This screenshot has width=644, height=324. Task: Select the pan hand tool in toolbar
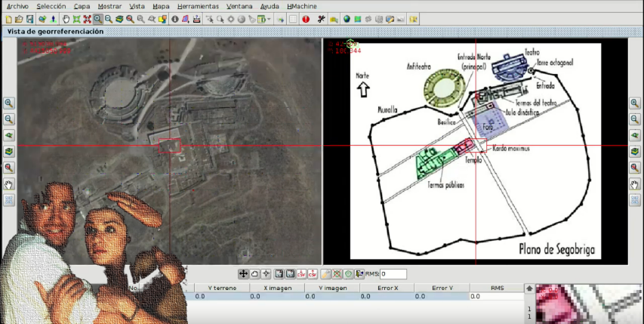66,19
